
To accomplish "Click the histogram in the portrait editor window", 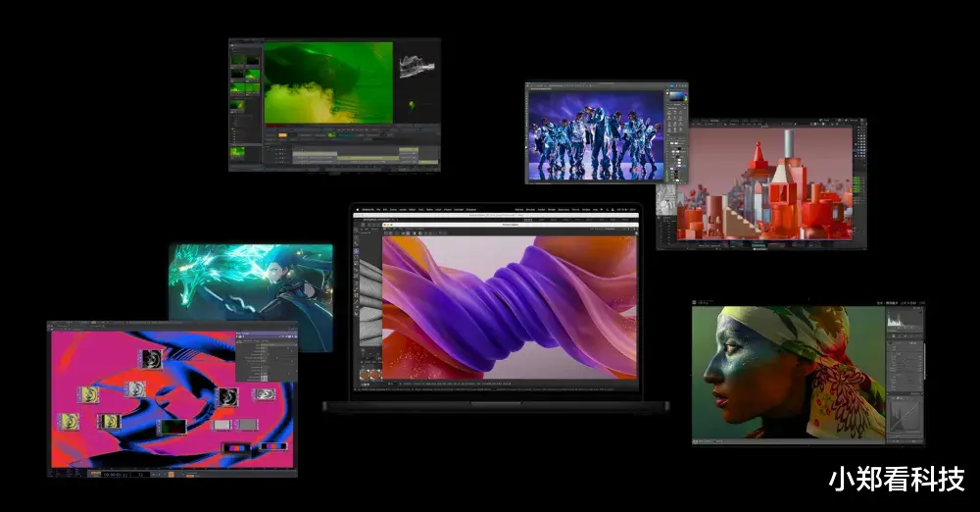I will tap(905, 321).
